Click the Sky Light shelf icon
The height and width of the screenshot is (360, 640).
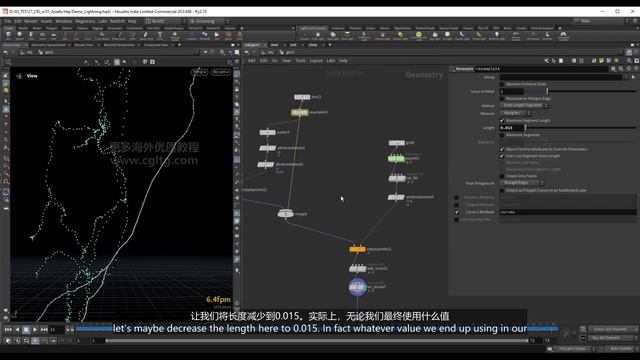[435, 36]
